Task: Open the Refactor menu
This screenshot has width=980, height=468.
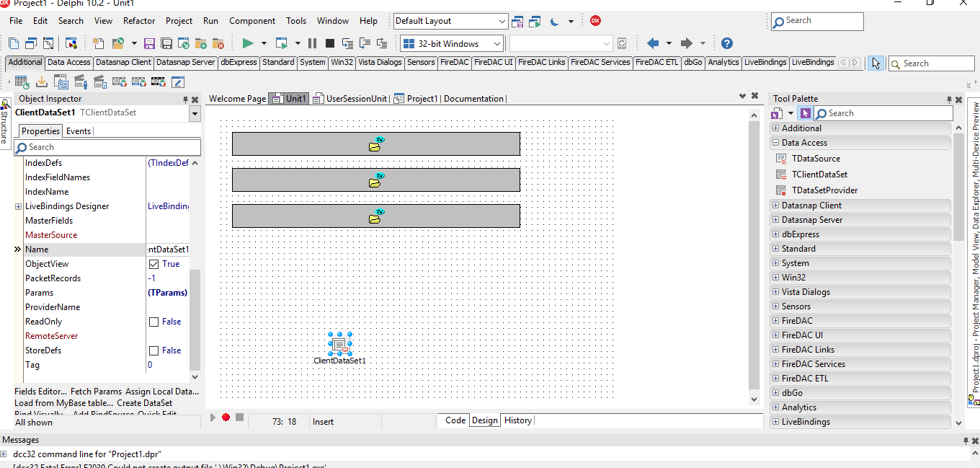Action: click(x=139, y=21)
